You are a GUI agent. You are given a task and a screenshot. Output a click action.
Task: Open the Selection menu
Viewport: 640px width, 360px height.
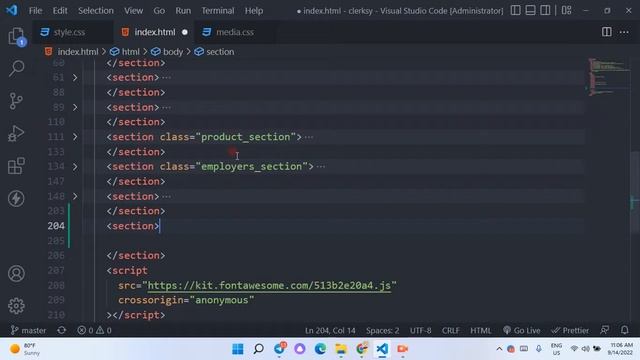click(x=96, y=11)
